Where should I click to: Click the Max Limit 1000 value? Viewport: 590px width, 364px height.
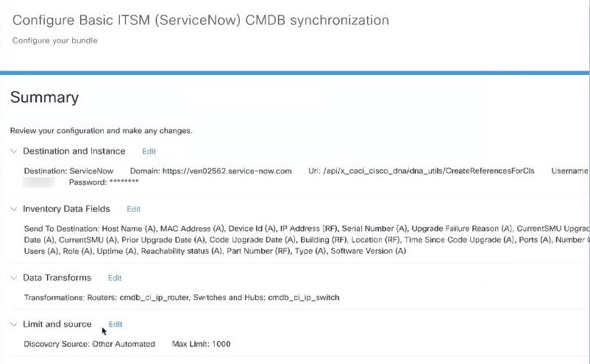click(221, 344)
